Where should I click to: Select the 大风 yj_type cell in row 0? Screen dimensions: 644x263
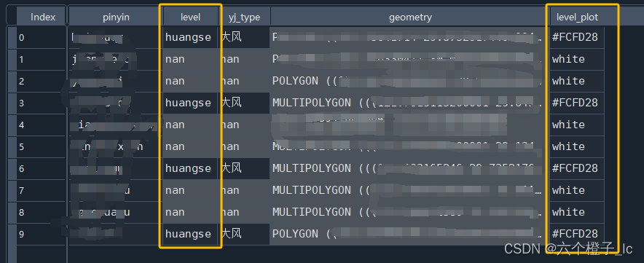[244, 37]
